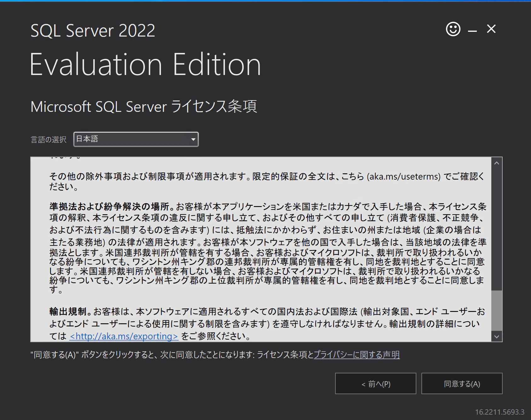This screenshot has width=531, height=420.
Task: Open the http://aka.ms/exporting link
Action: pyautogui.click(x=124, y=336)
